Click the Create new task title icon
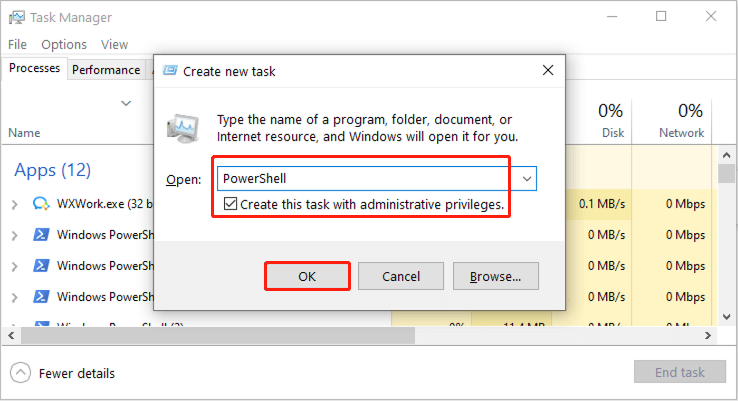Viewport: 738px width, 401px height. [x=170, y=71]
